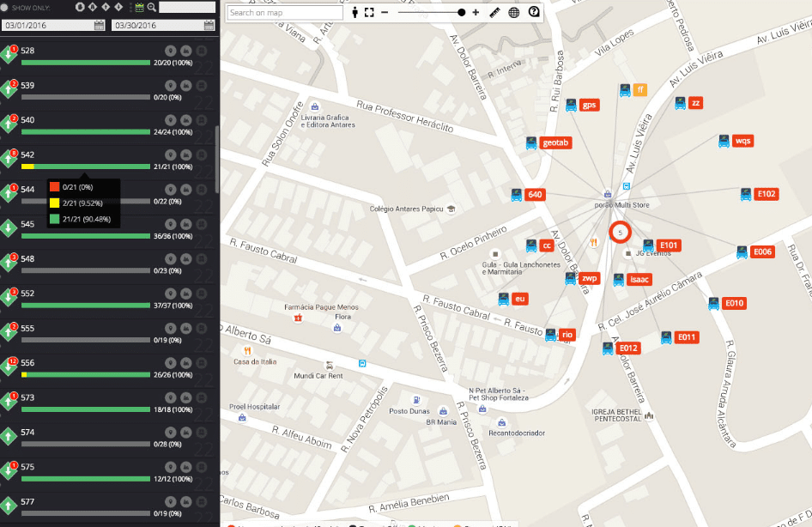The width and height of the screenshot is (812, 527).
Task: Toggle the SHOW ONLY radio circle
Action: click(4, 8)
